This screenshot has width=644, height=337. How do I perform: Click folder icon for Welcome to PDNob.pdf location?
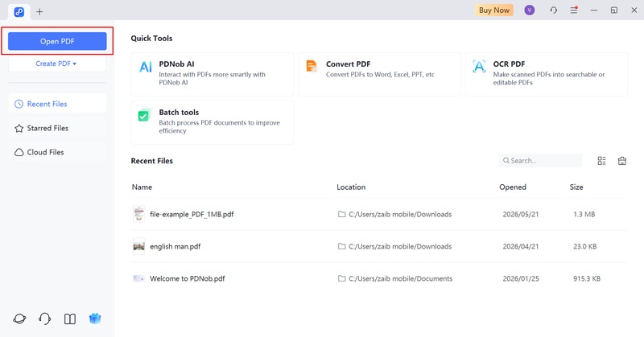pos(341,278)
